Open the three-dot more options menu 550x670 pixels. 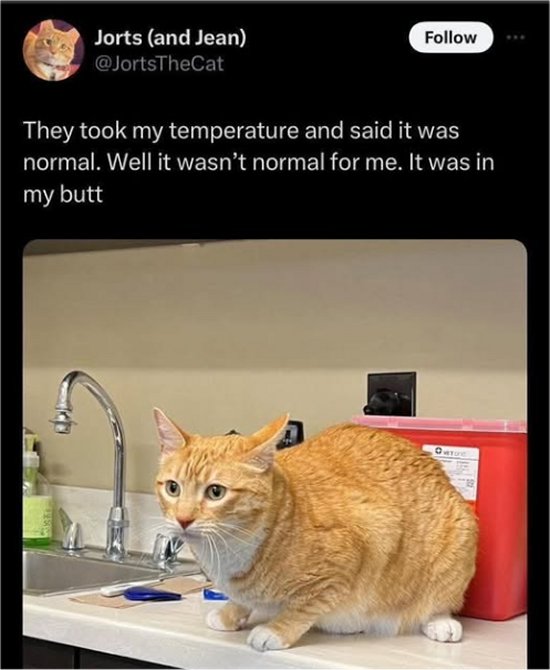(515, 38)
